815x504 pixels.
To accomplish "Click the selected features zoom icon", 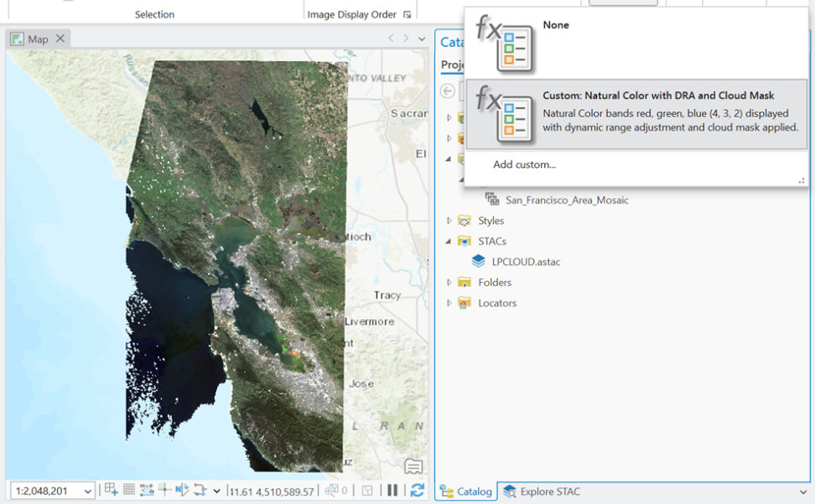I will pos(330,491).
